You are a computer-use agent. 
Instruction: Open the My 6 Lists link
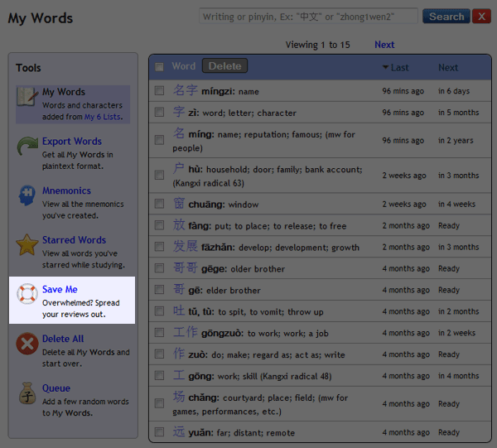(103, 118)
